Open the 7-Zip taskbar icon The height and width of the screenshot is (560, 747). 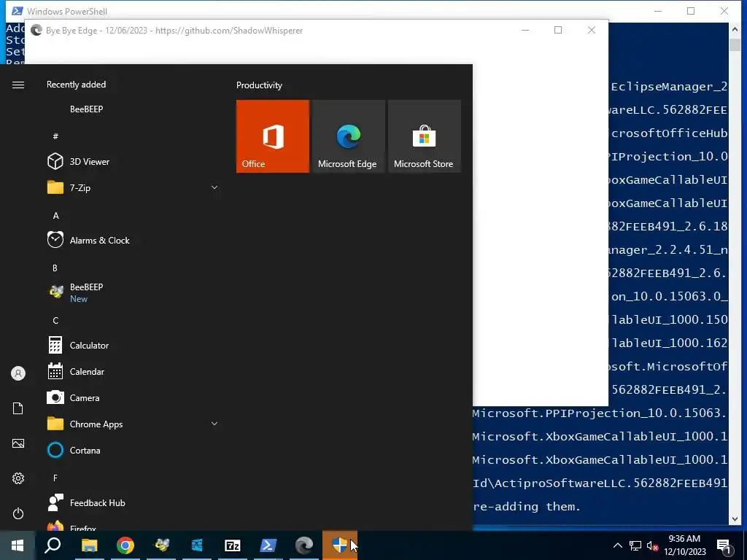coord(233,545)
